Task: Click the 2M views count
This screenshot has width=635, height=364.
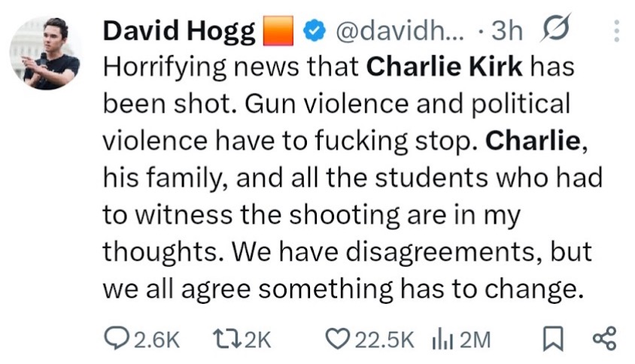Action: [x=474, y=339]
